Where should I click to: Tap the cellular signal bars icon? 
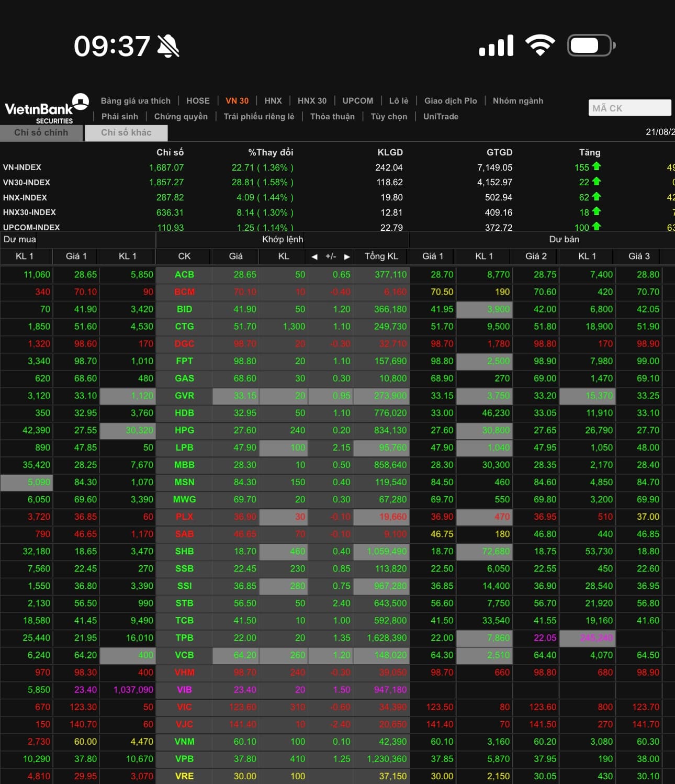(x=496, y=46)
